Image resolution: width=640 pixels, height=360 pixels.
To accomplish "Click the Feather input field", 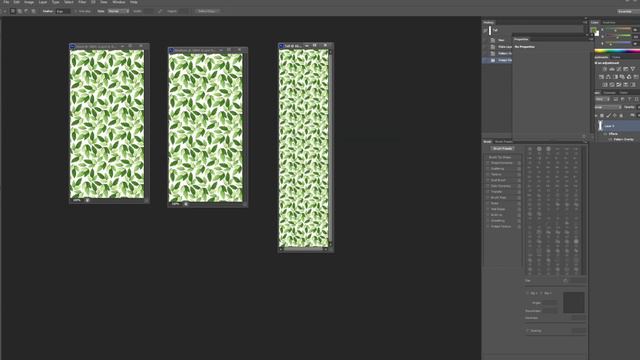I will point(62,11).
